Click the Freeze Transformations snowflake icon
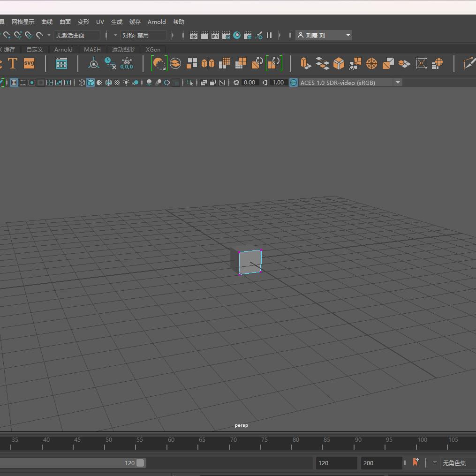This screenshot has height=476, width=476. pos(127,63)
